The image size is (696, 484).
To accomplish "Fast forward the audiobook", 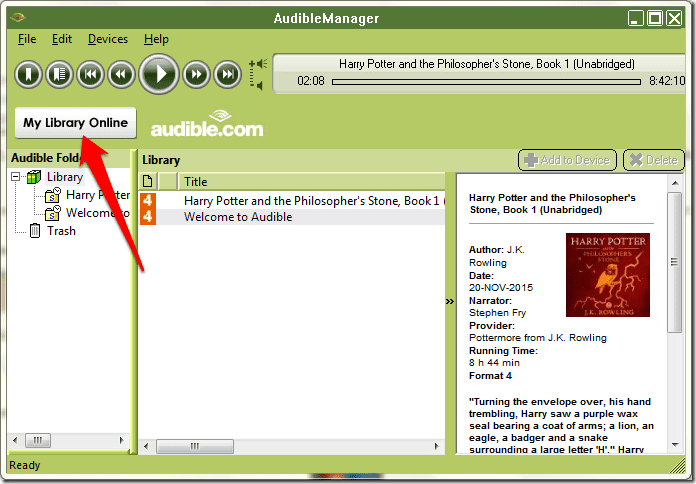I will (x=196, y=74).
